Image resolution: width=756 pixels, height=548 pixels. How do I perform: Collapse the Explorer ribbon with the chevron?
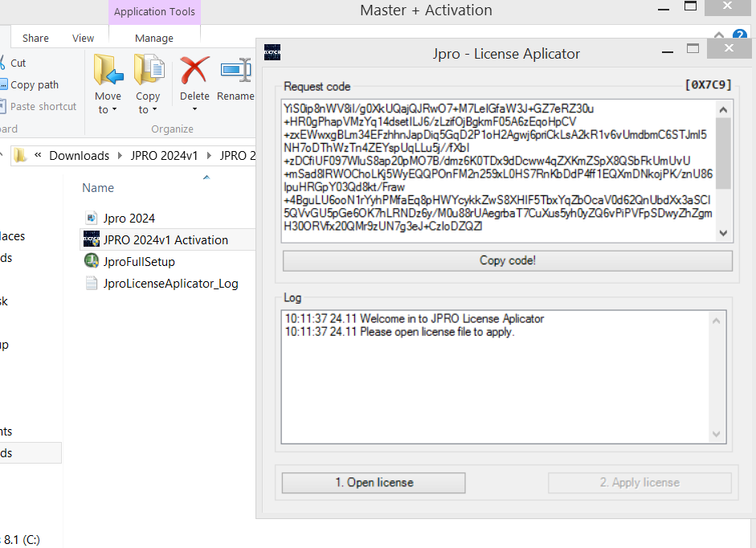tap(719, 35)
